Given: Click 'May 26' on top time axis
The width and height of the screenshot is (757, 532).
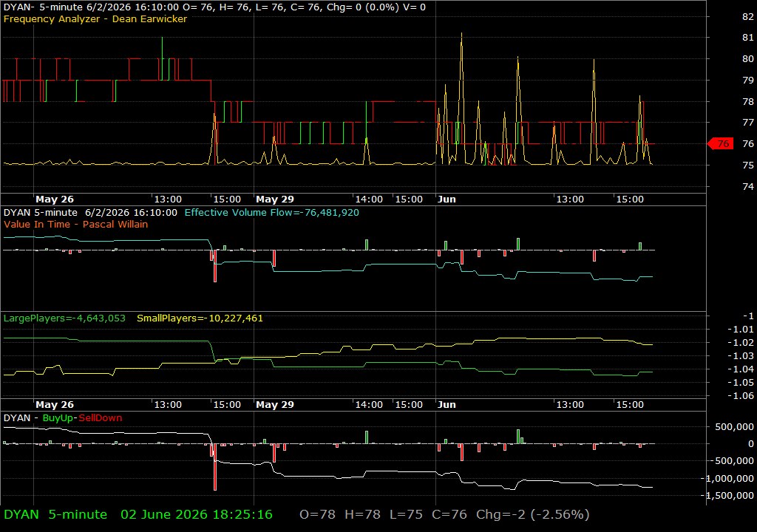Looking at the screenshot, I should (55, 199).
